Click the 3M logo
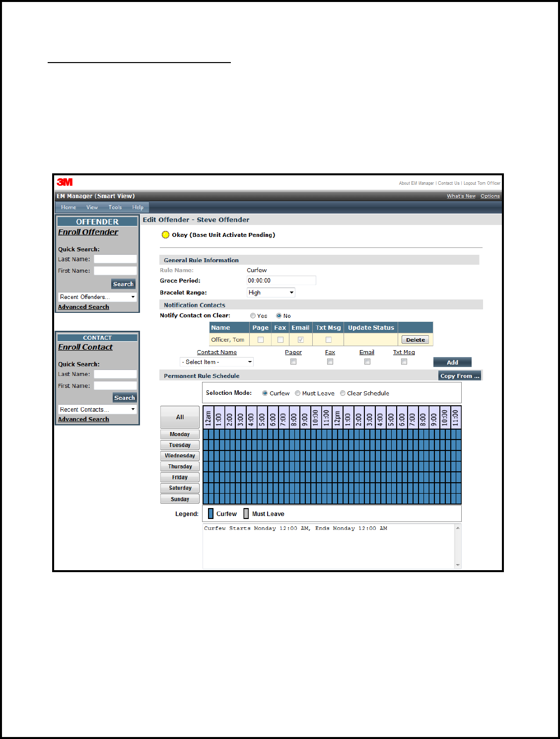Image resolution: width=560 pixels, height=739 pixels. click(65, 182)
